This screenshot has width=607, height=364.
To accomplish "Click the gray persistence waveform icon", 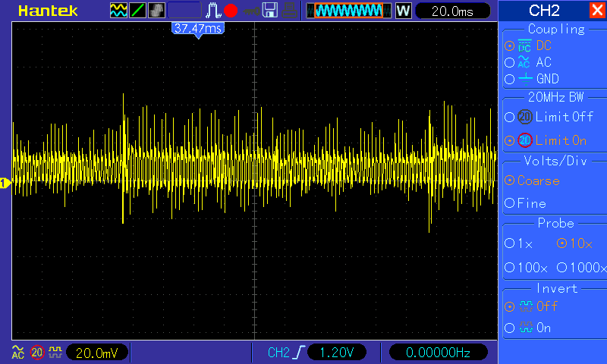I will 156,11.
